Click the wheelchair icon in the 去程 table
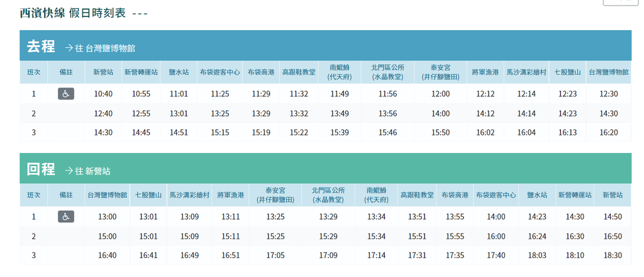Screen dimensions: 644x277 point(65,94)
